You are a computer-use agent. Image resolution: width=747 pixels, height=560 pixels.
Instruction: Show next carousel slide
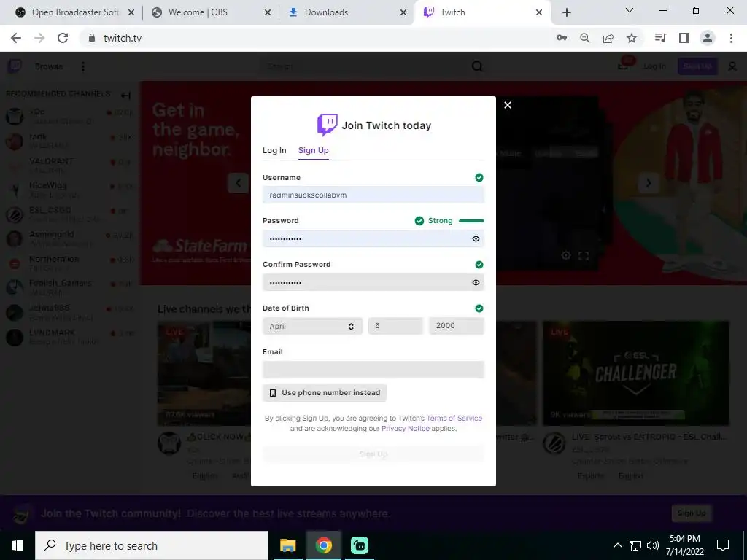648,182
